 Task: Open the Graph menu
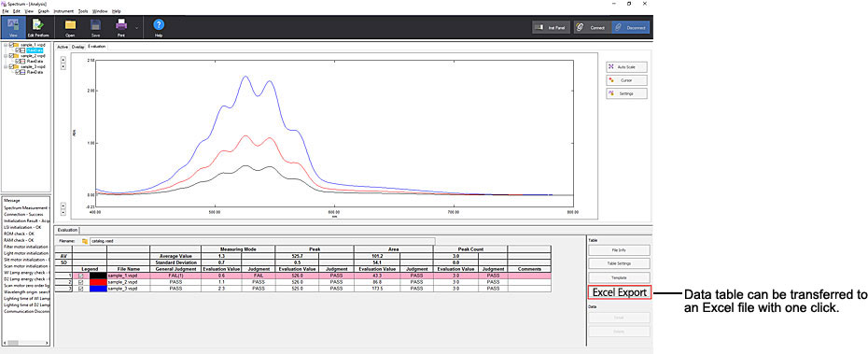[44, 11]
